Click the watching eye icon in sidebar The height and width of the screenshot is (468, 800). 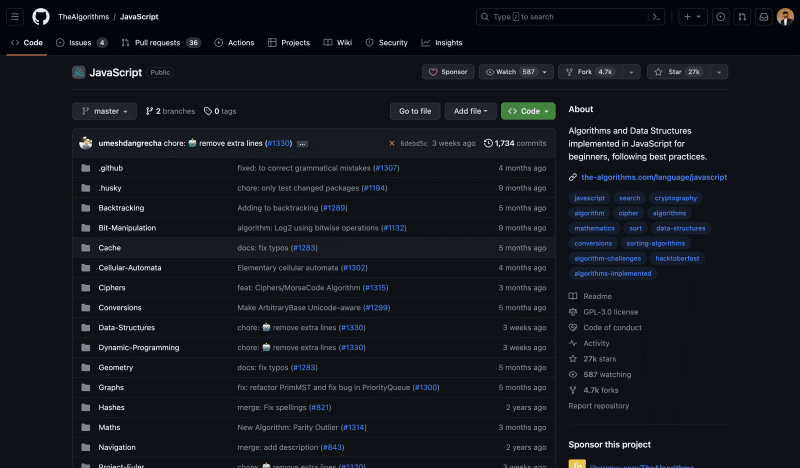tap(573, 375)
